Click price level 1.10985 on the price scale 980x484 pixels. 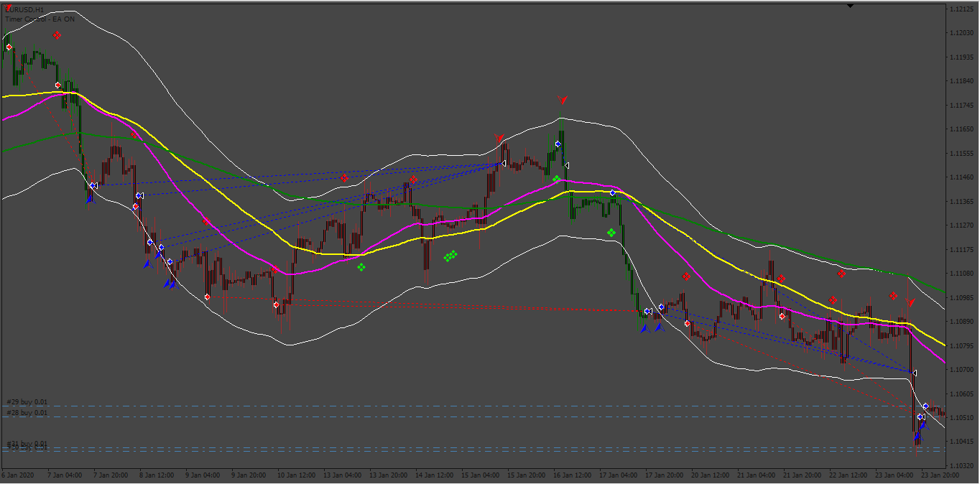961,298
